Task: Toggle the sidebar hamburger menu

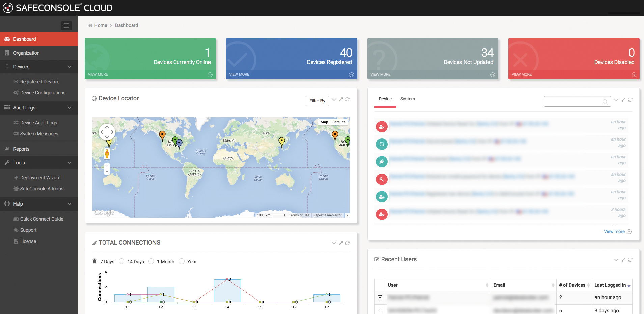Action: [66, 25]
